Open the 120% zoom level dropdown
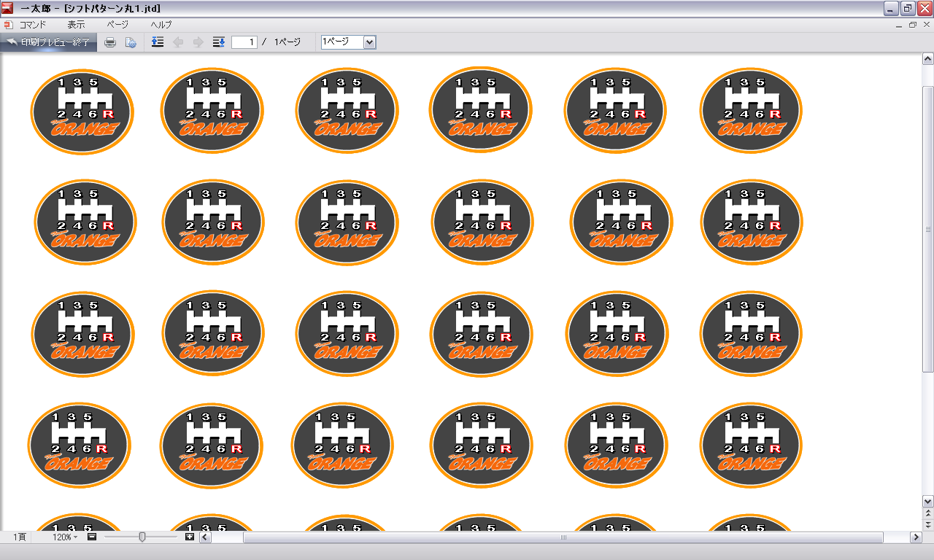This screenshot has height=560, width=934. coord(64,537)
